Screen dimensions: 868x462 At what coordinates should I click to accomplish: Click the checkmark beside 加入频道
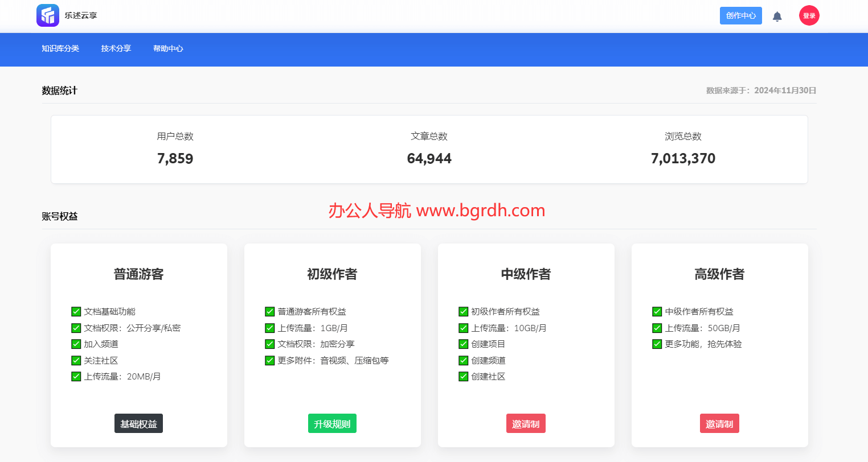point(76,344)
